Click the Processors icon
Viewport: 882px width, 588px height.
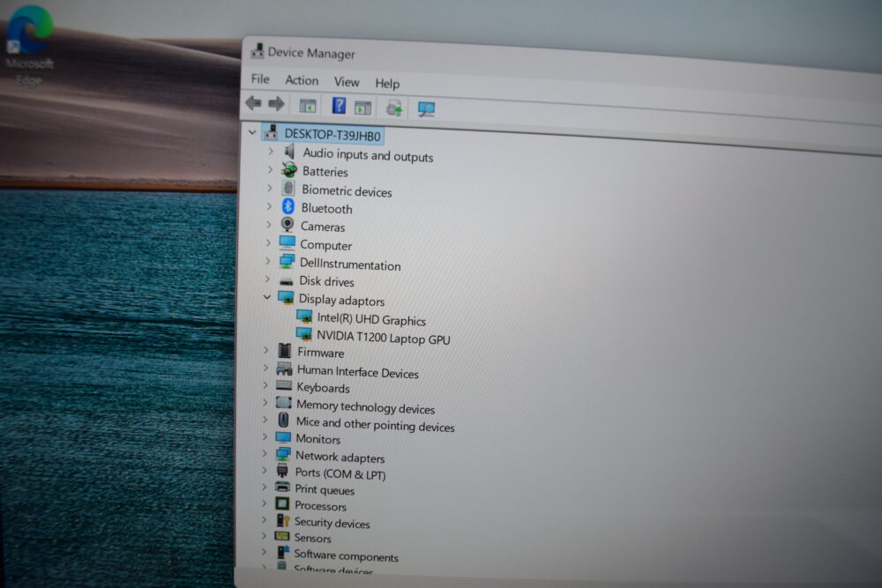click(282, 503)
